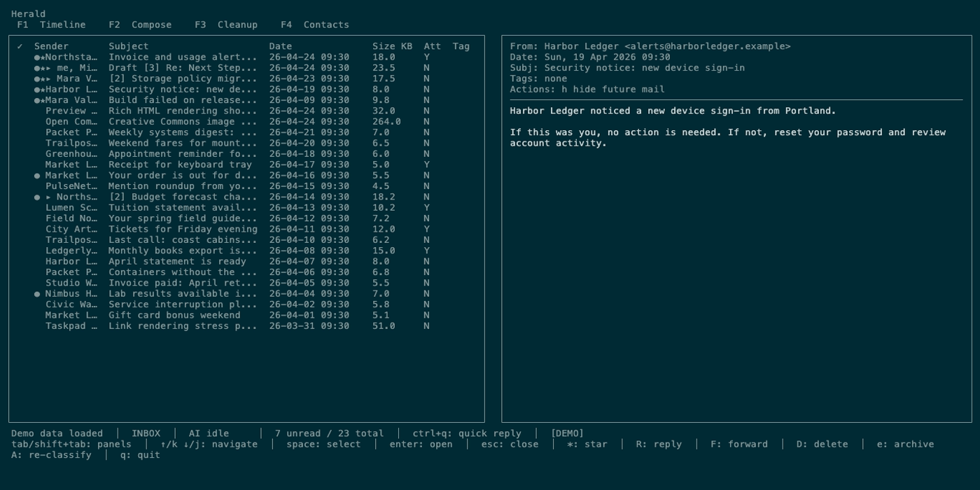Viewport: 980px width, 490px height.
Task: Open the Weekend fares for mount message
Action: click(x=246, y=143)
